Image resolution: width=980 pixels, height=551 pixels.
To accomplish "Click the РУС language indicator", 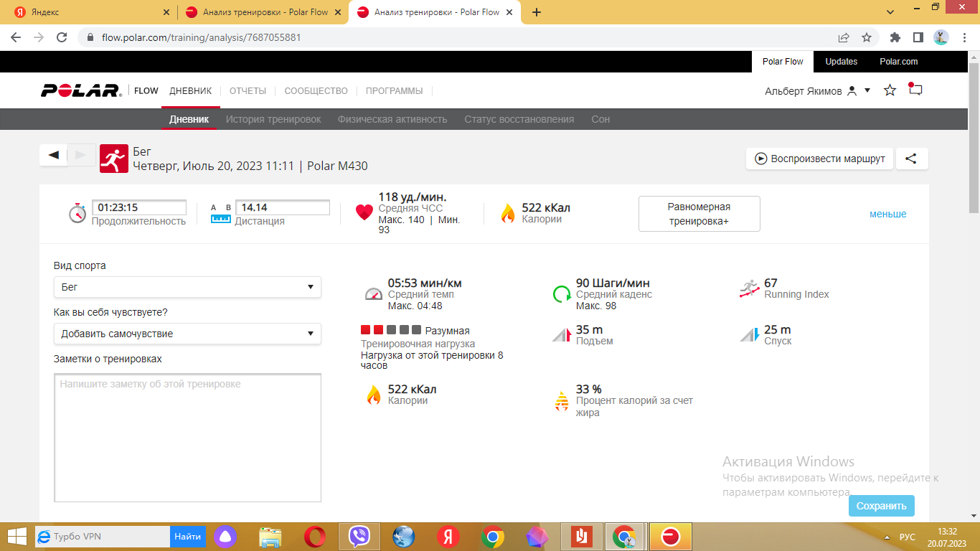I will tap(908, 537).
